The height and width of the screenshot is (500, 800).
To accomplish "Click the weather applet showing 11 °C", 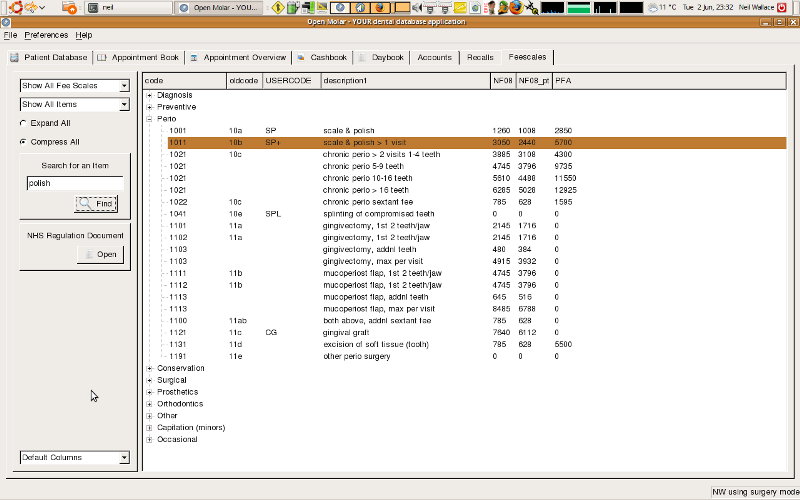I will (662, 7).
